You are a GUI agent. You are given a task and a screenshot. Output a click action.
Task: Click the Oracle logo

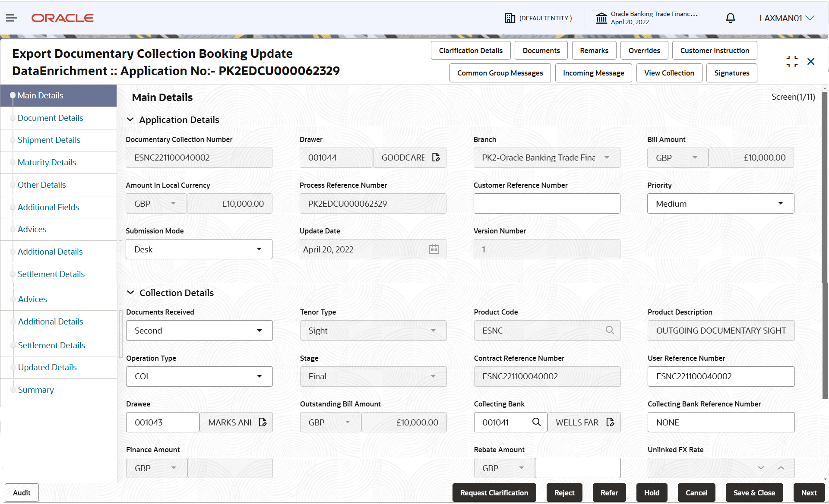63,18
